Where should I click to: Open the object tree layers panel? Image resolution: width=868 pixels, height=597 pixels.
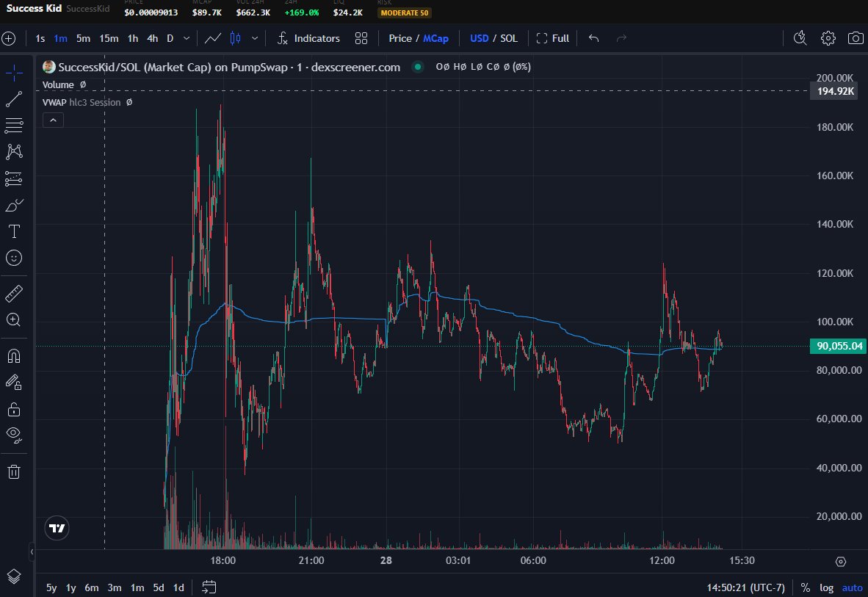[14, 576]
